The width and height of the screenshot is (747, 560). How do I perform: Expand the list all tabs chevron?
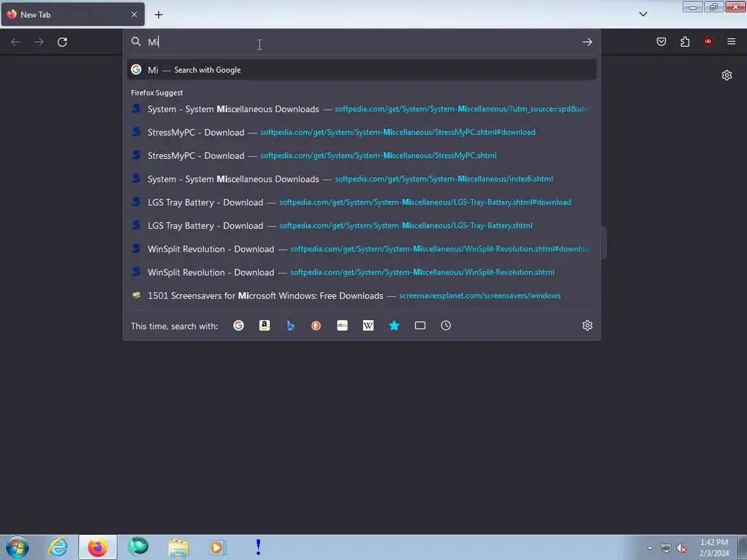[643, 14]
